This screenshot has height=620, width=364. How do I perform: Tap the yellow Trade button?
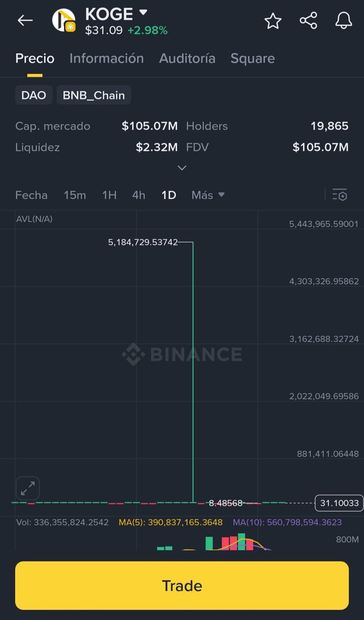pos(182,585)
